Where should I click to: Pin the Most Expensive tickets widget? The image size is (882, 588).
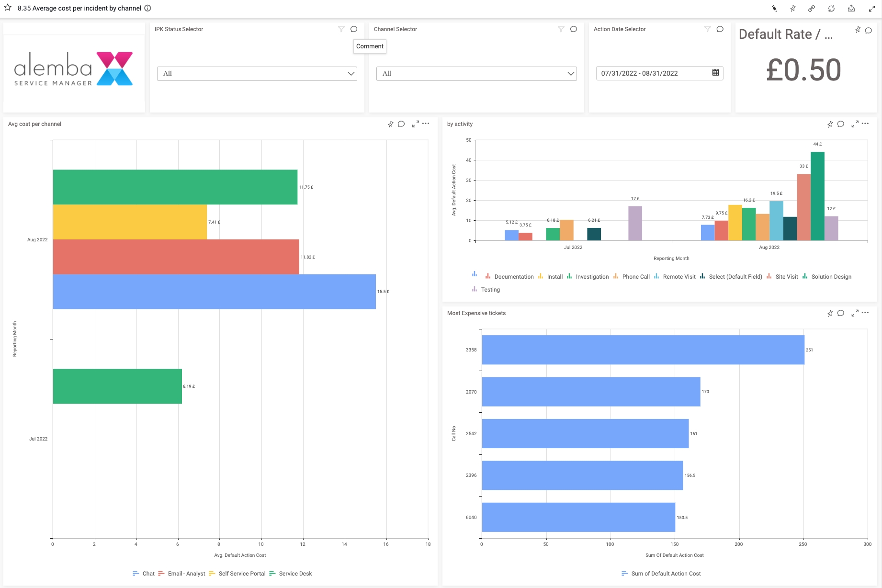[x=830, y=313]
